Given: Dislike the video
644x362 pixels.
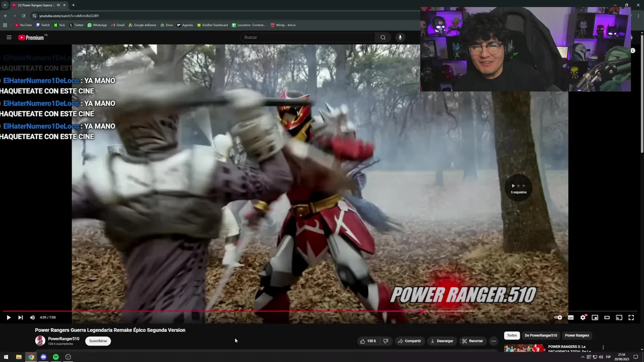Looking at the screenshot, I should pyautogui.click(x=385, y=341).
